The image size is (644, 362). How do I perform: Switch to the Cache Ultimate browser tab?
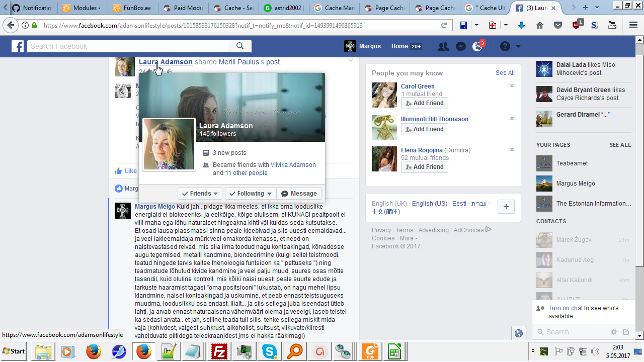[x=486, y=8]
